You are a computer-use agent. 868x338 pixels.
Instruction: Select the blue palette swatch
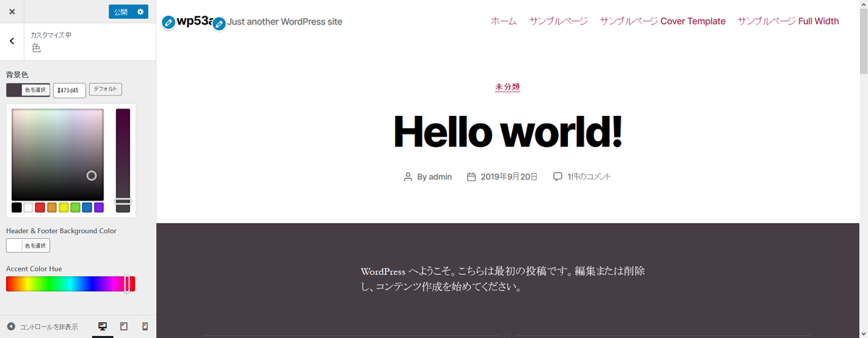(87, 208)
